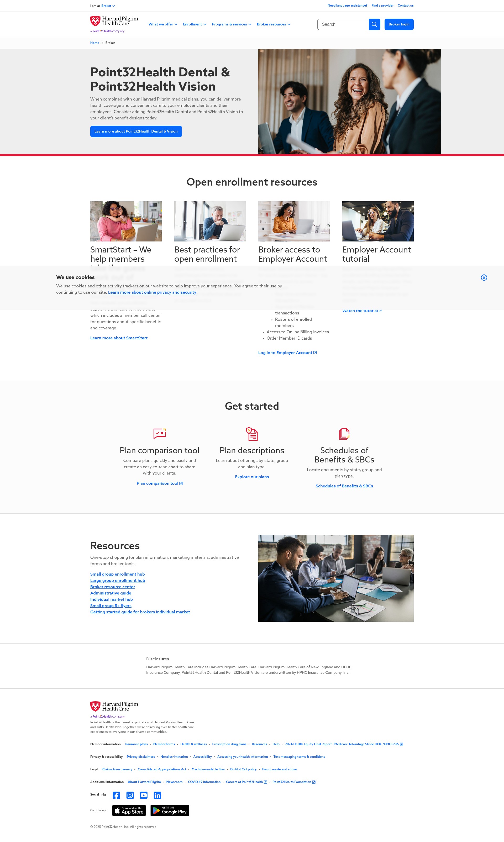This screenshot has height=842, width=504.
Task: Click the Watch the tutorial link
Action: (362, 311)
